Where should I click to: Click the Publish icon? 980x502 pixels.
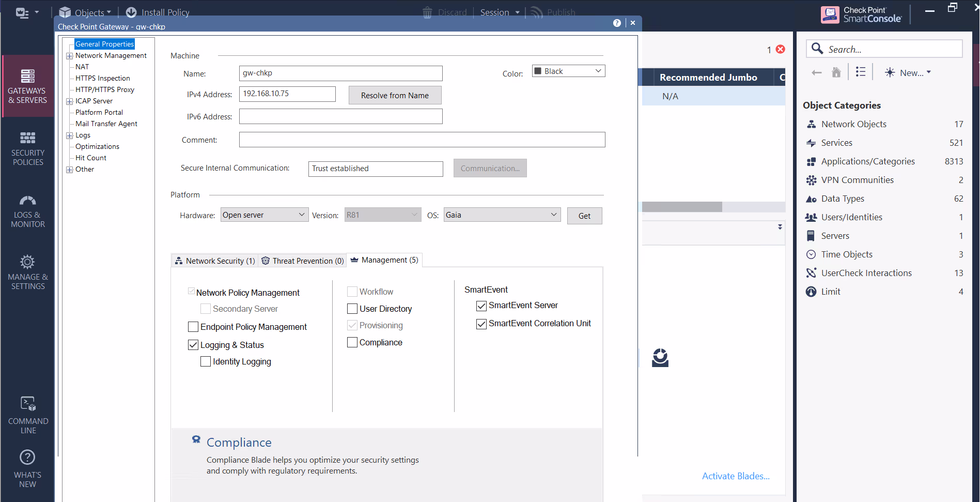tap(537, 12)
